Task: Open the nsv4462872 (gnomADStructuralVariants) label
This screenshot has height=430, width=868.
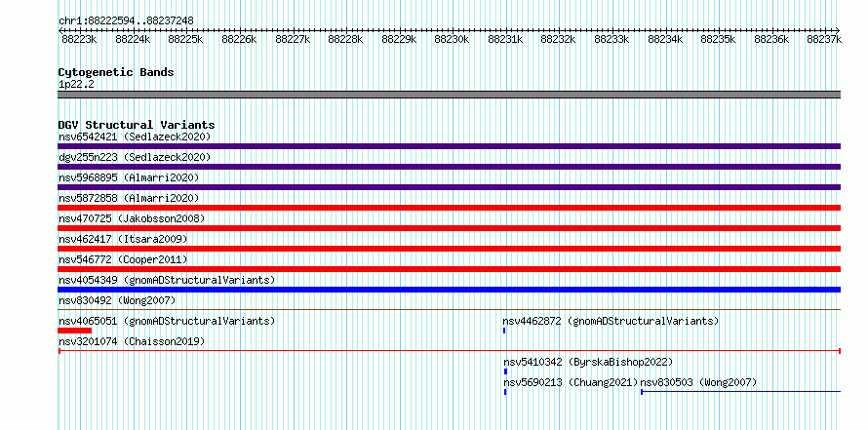Action: 611,321
